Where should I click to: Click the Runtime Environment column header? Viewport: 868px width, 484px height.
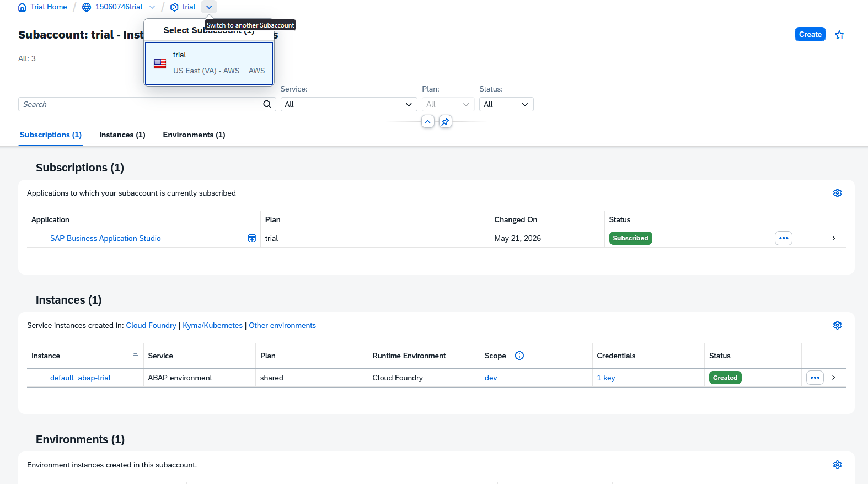click(409, 356)
